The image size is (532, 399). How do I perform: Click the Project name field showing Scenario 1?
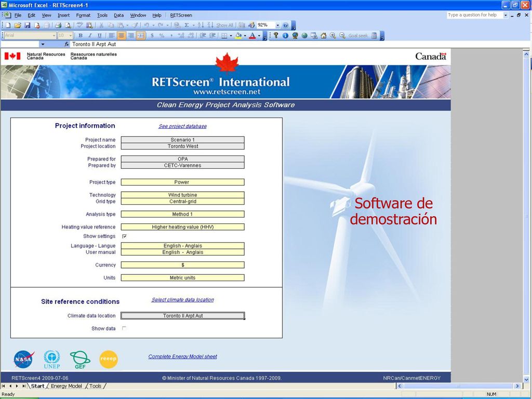182,140
